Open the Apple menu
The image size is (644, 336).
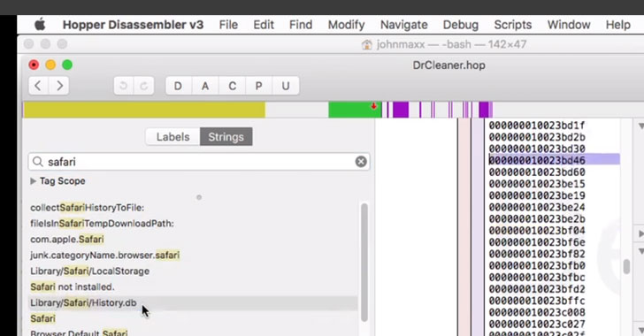pyautogui.click(x=40, y=25)
